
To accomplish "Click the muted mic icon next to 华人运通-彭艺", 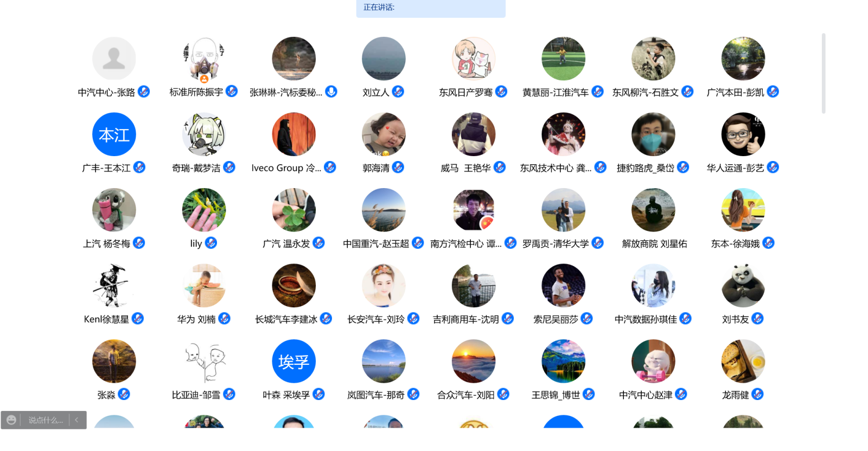I will point(773,167).
